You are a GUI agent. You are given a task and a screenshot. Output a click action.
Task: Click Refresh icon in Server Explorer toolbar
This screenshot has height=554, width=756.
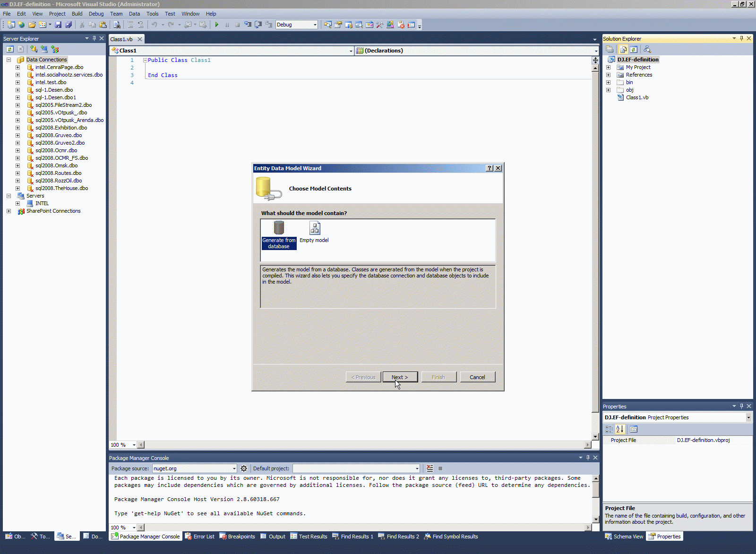point(10,49)
